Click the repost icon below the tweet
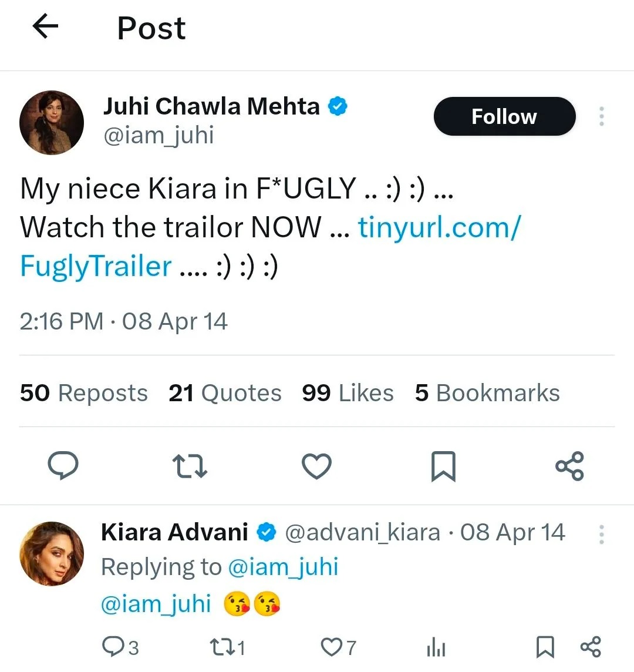634x672 pixels. click(190, 466)
